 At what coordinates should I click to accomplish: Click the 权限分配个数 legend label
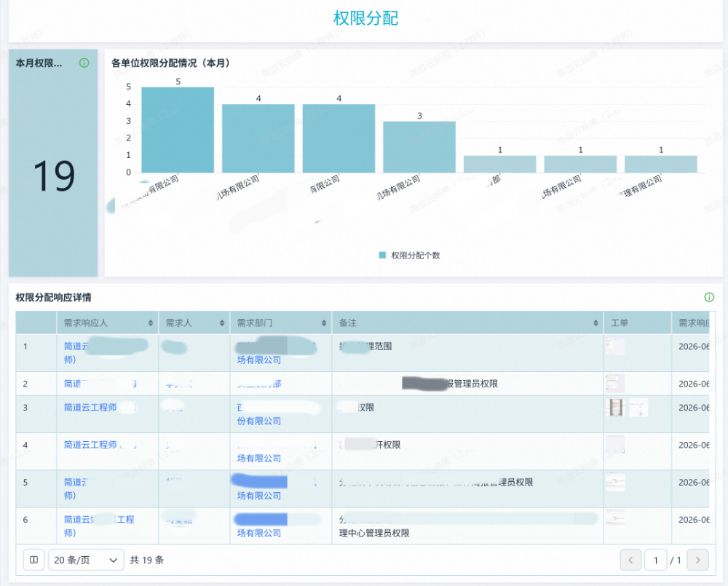[x=416, y=256]
